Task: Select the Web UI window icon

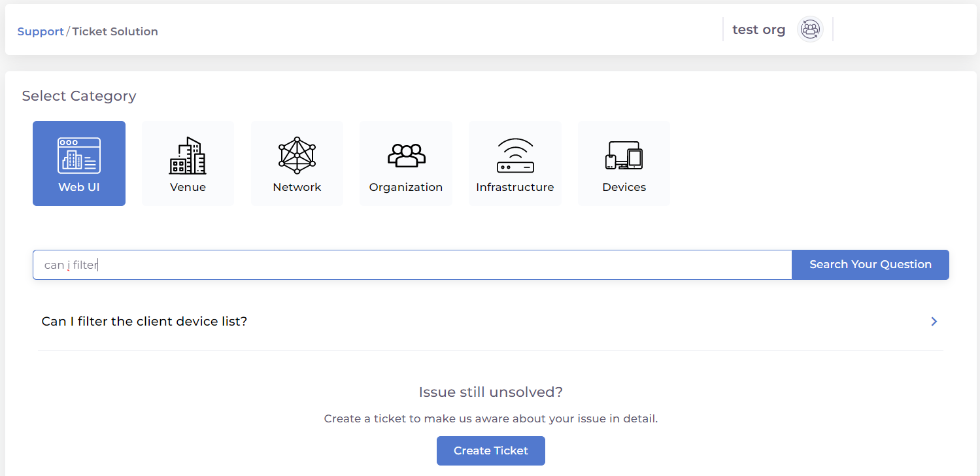Action: (79, 156)
